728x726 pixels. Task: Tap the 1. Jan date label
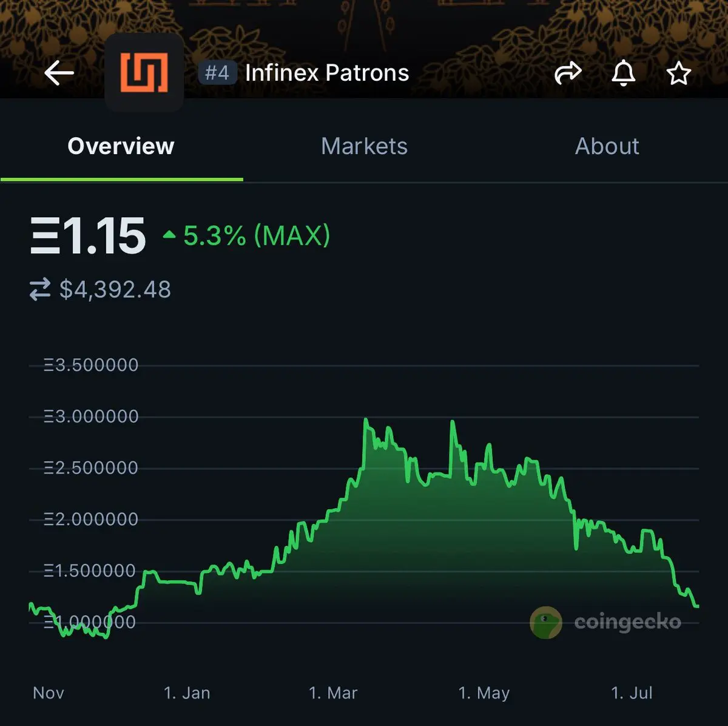click(187, 693)
